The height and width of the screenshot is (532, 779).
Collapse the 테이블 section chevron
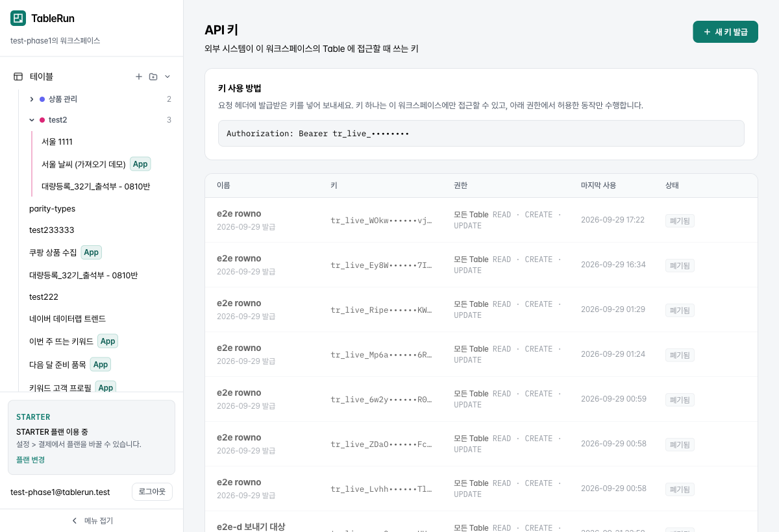click(167, 77)
